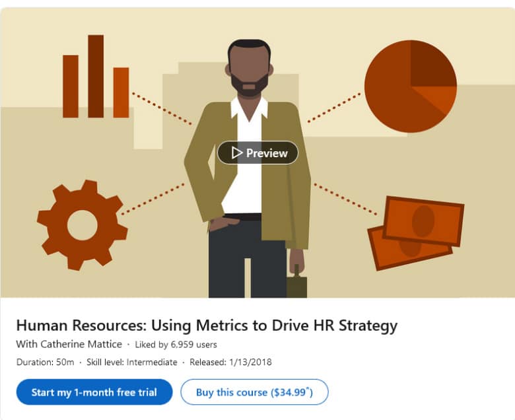This screenshot has width=515, height=420.
Task: Click the money bills graphic in thumbnail
Action: pyautogui.click(x=416, y=233)
